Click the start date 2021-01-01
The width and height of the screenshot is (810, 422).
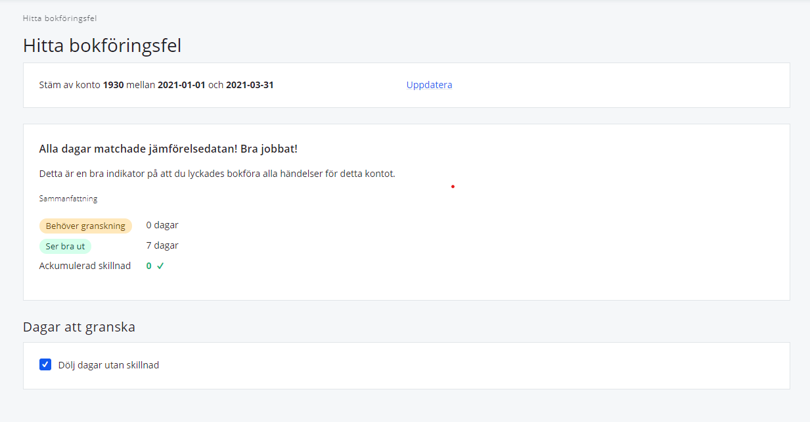coord(181,85)
